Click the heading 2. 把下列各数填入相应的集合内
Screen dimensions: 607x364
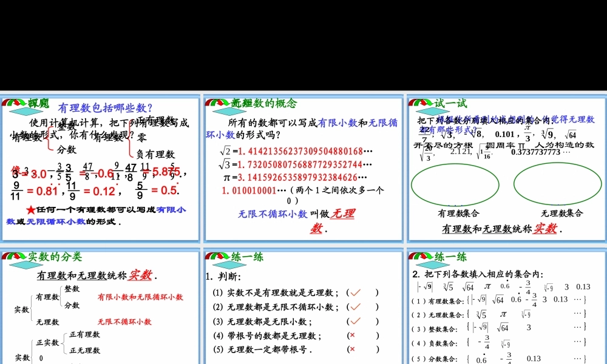tap(478, 274)
